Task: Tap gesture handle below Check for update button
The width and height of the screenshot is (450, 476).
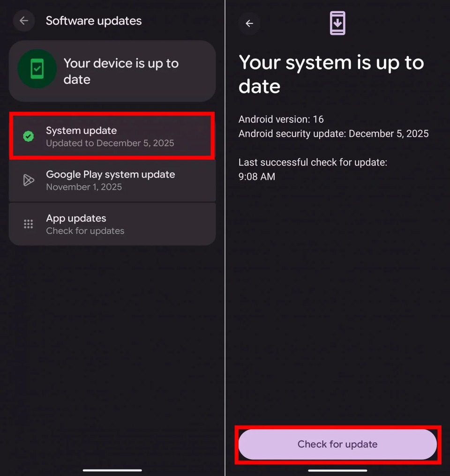Action: 337,470
